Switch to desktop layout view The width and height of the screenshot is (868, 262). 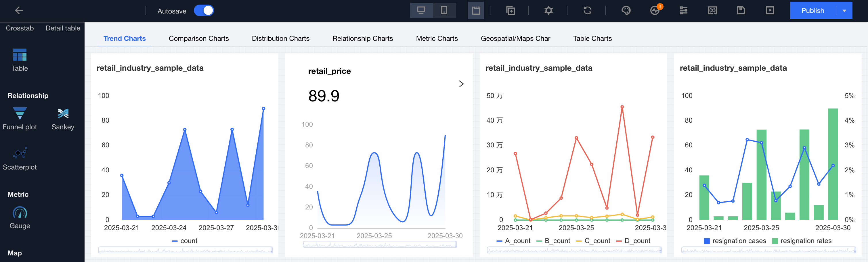tap(421, 10)
